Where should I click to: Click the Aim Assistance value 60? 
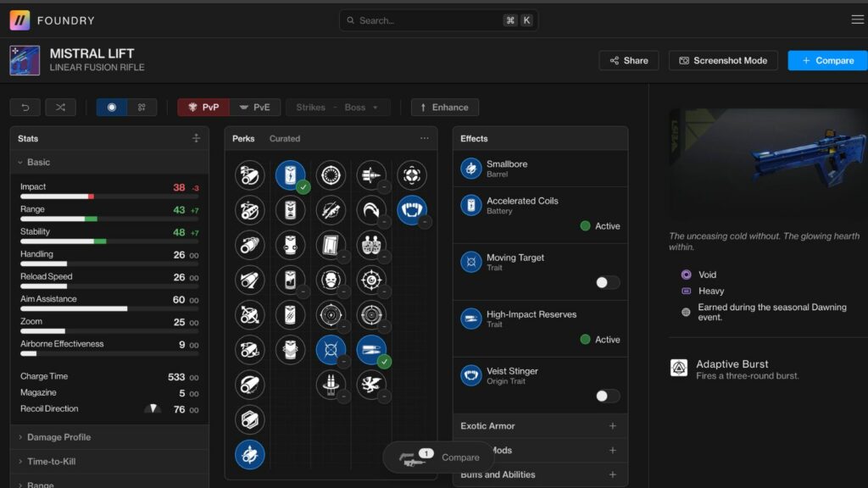179,299
